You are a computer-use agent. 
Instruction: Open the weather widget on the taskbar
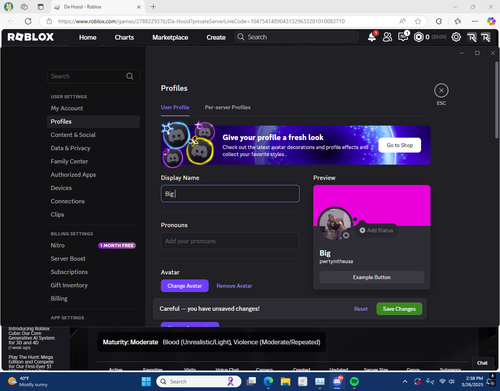coord(28,381)
